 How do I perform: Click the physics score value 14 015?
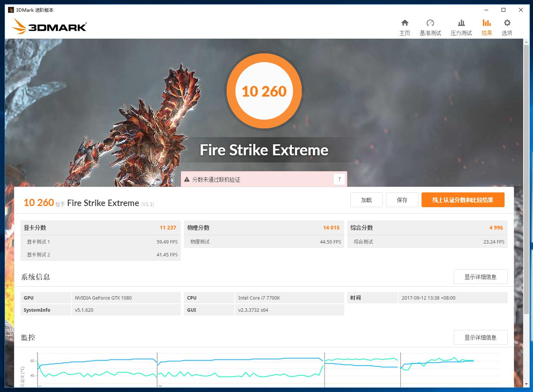(331, 228)
